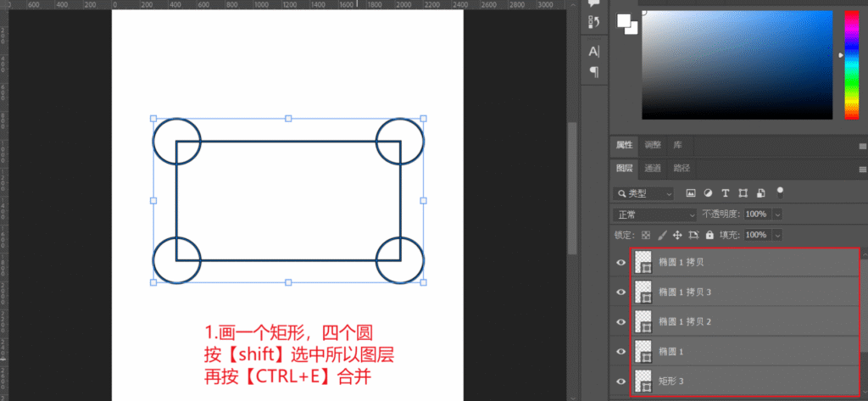This screenshot has width=868, height=401.
Task: Toggle visibility of the 矩形 3 layer
Action: [620, 381]
